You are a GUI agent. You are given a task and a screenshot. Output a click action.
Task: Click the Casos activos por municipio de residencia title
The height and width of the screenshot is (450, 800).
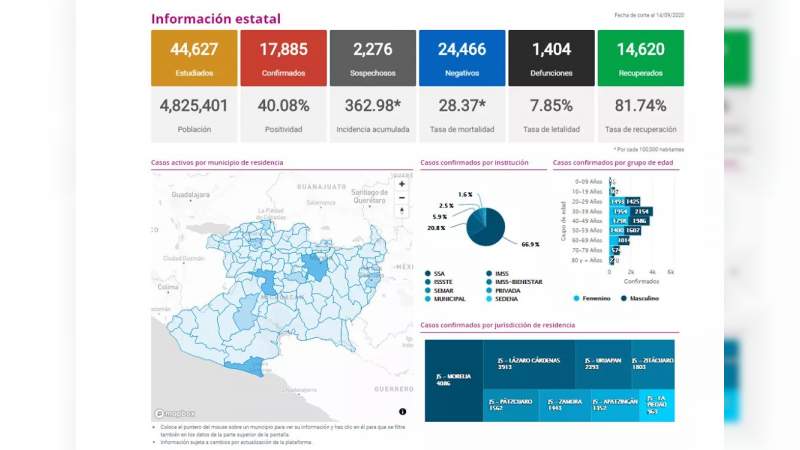pyautogui.click(x=217, y=163)
